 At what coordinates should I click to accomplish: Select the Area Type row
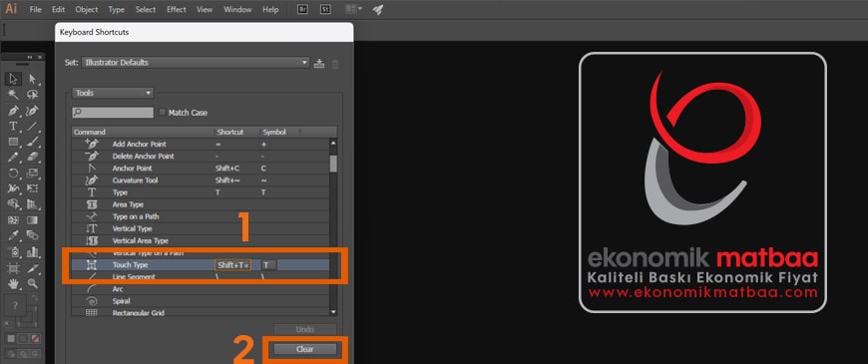201,204
